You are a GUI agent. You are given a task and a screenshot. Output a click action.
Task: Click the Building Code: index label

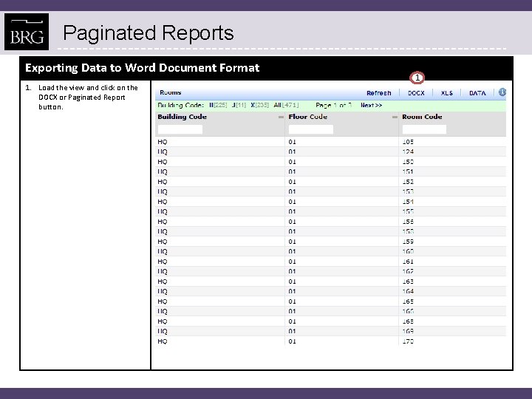click(180, 105)
